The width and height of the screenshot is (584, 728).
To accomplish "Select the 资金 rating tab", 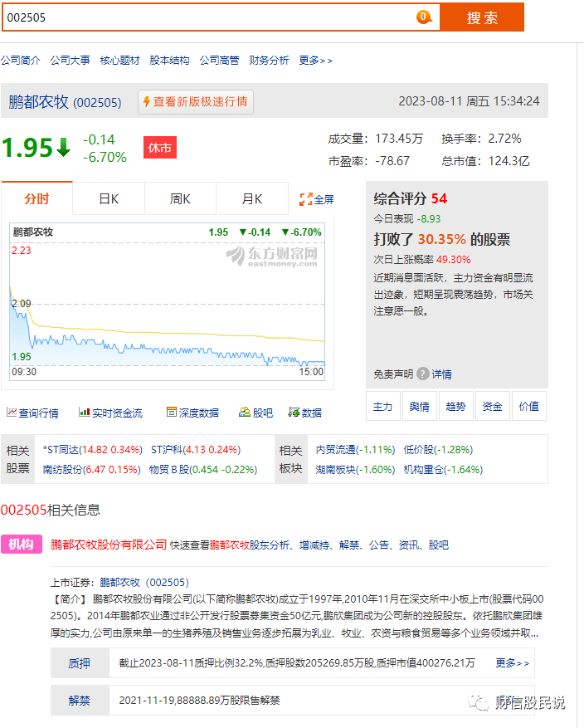I will [492, 406].
